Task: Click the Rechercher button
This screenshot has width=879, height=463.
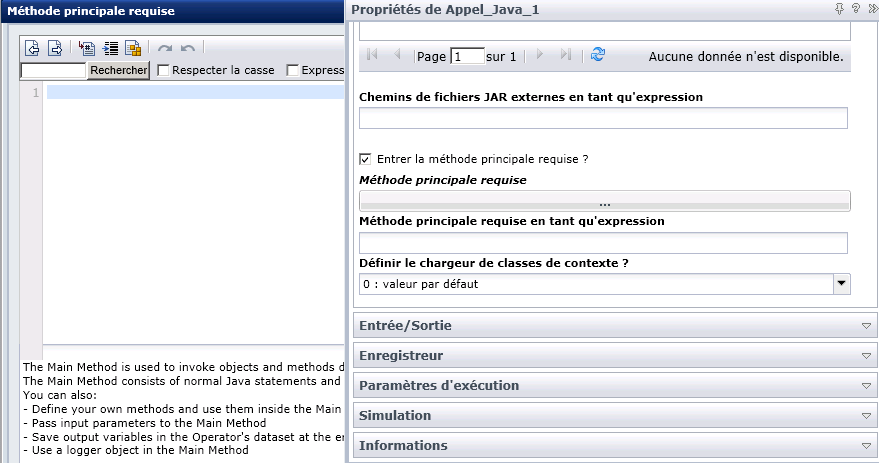Action: pyautogui.click(x=118, y=70)
